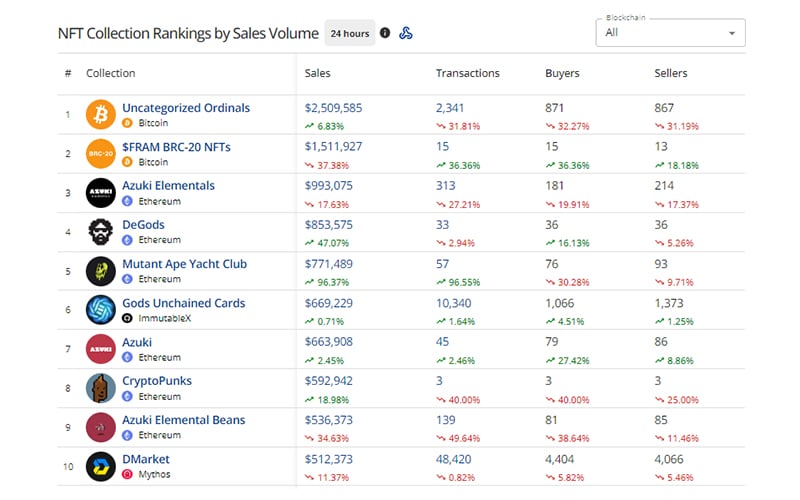Click Mythos chain icon under DMarket
Image resolution: width=800 pixels, height=500 pixels.
click(128, 474)
